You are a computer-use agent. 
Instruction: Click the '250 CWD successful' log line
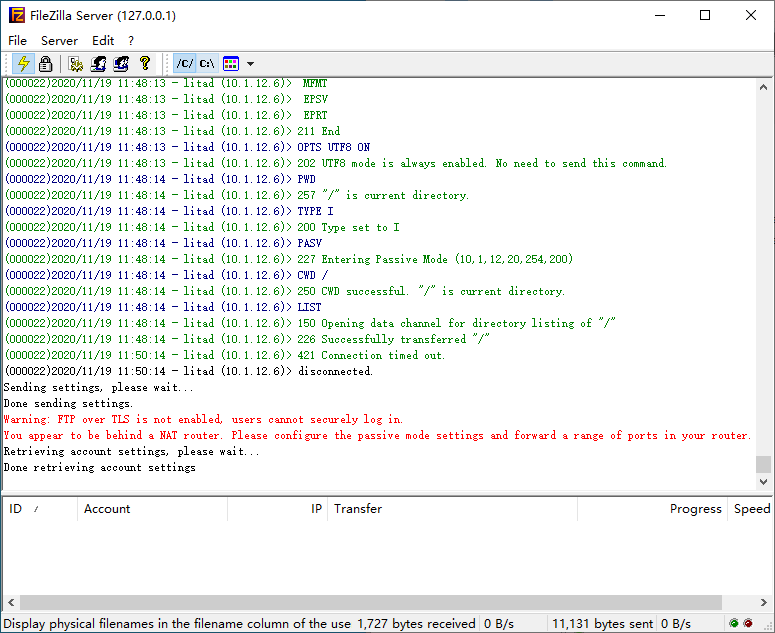point(285,291)
